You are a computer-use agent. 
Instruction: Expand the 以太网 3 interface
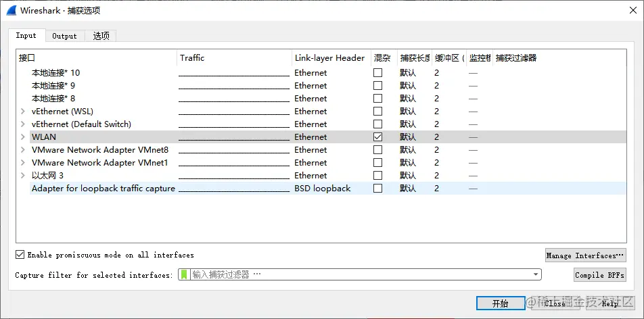(23, 175)
